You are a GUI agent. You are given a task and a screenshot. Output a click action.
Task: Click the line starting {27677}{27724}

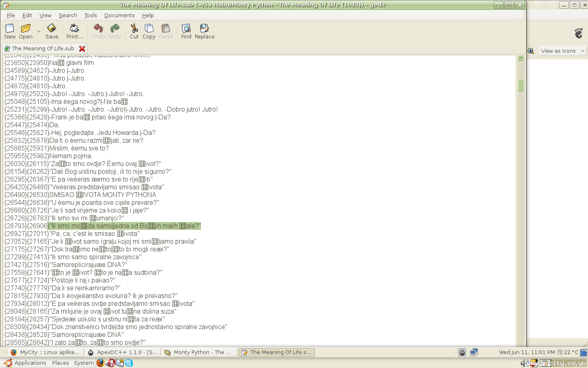(60, 280)
